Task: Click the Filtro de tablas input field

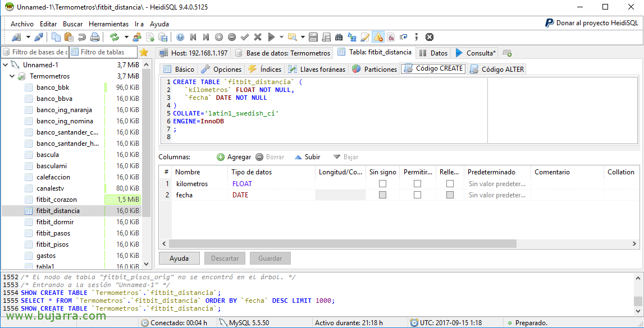Action: (x=103, y=52)
